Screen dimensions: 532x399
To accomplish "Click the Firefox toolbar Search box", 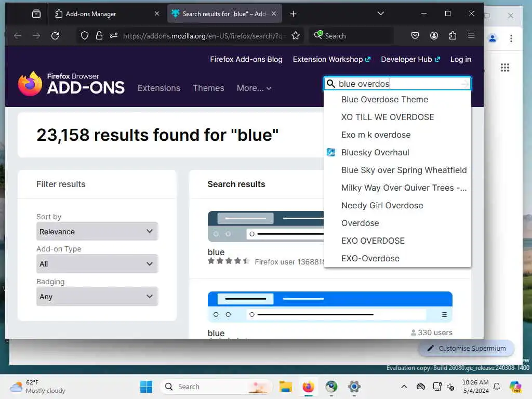I will click(352, 36).
